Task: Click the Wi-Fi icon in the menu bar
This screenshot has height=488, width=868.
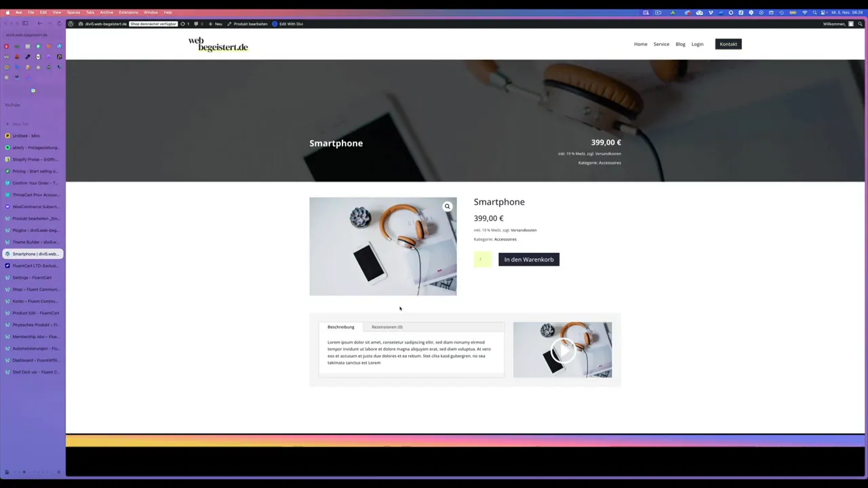Action: (x=805, y=12)
